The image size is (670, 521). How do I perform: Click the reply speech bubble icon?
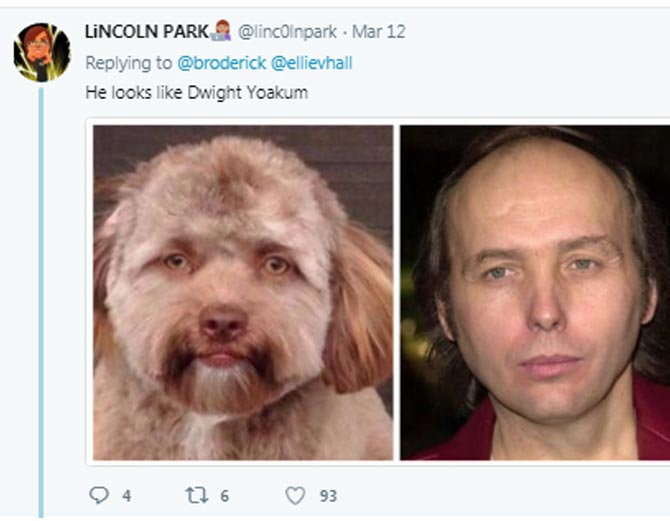click(99, 495)
